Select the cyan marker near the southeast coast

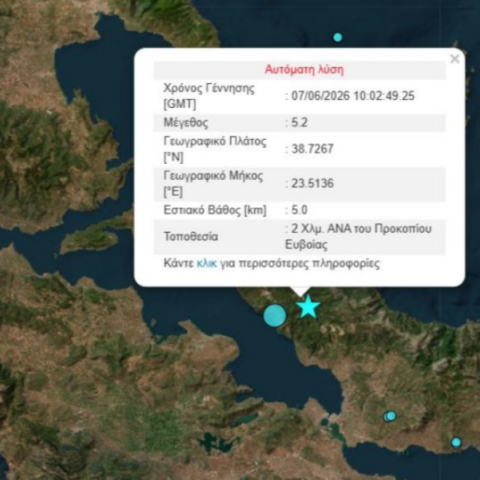pos(456,442)
